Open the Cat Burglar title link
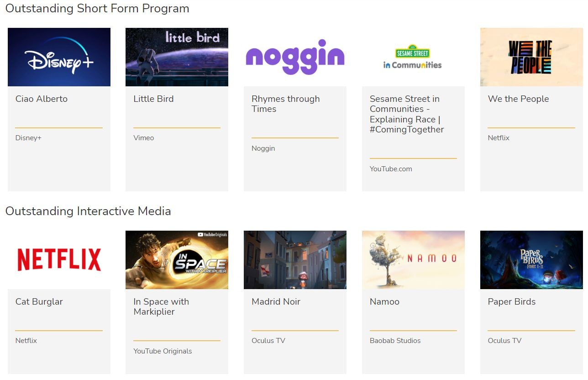The image size is (588, 380). [39, 302]
